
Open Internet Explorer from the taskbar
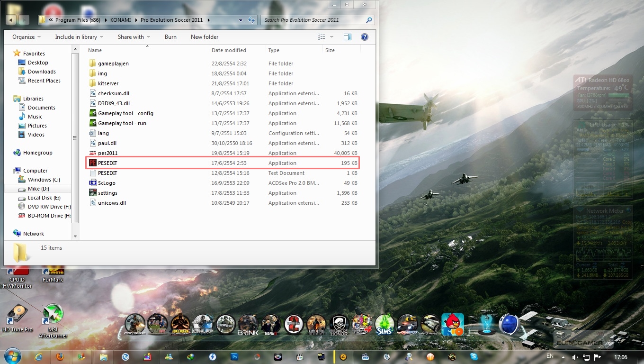[39, 357]
